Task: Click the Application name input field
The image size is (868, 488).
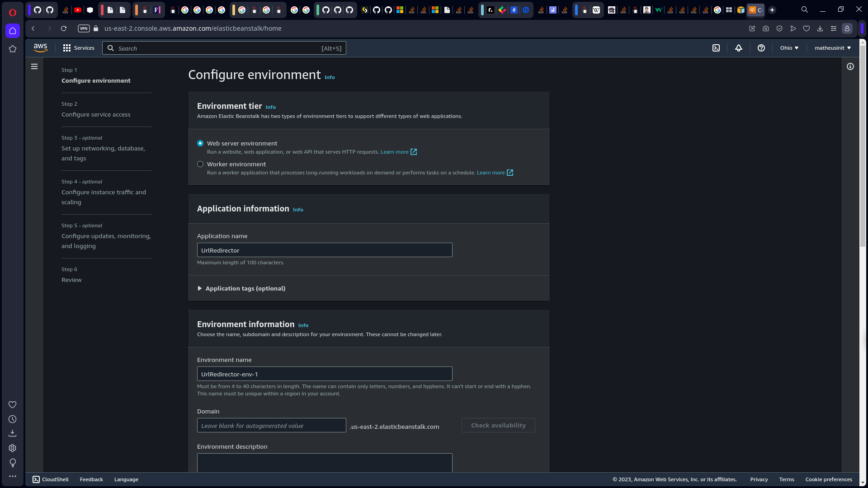Action: pyautogui.click(x=325, y=250)
